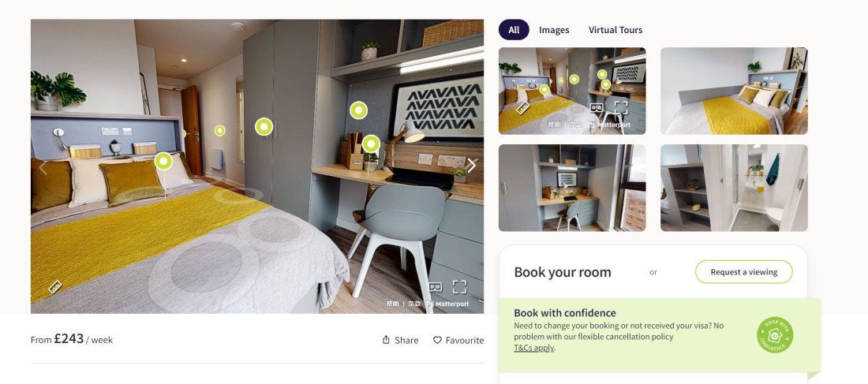
Task: Open hotspot tag above the desk organizer
Action: click(x=371, y=144)
